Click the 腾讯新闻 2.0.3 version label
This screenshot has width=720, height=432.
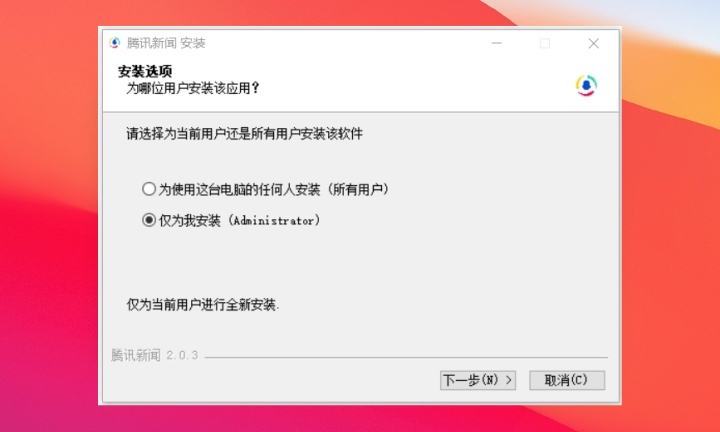[x=154, y=355]
